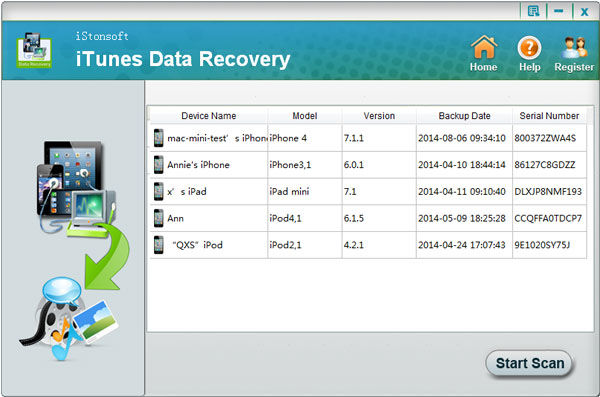Open the Register icon
The image size is (600, 397).
point(574,54)
